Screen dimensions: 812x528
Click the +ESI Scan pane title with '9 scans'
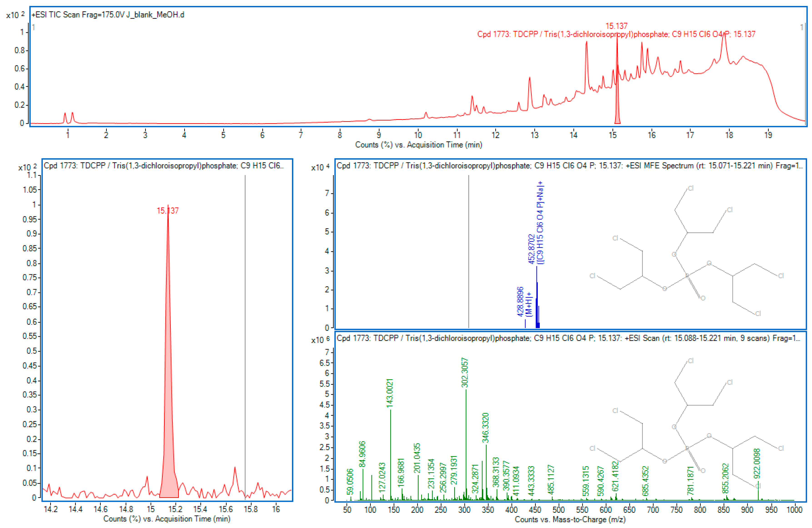coord(568,338)
